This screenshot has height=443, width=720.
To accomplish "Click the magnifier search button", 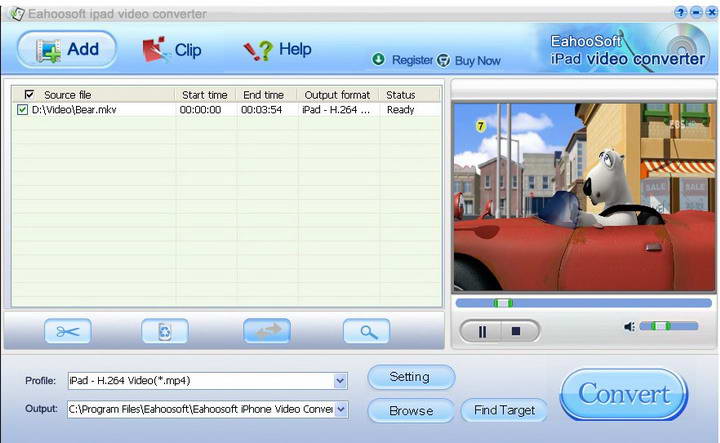I will tap(366, 331).
